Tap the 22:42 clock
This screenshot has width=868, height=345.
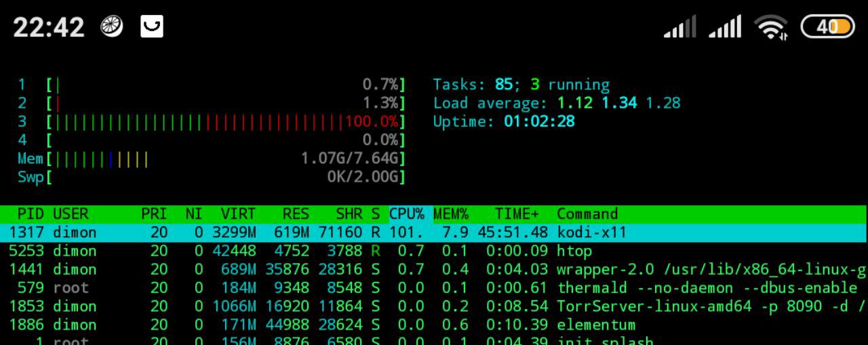pos(49,27)
